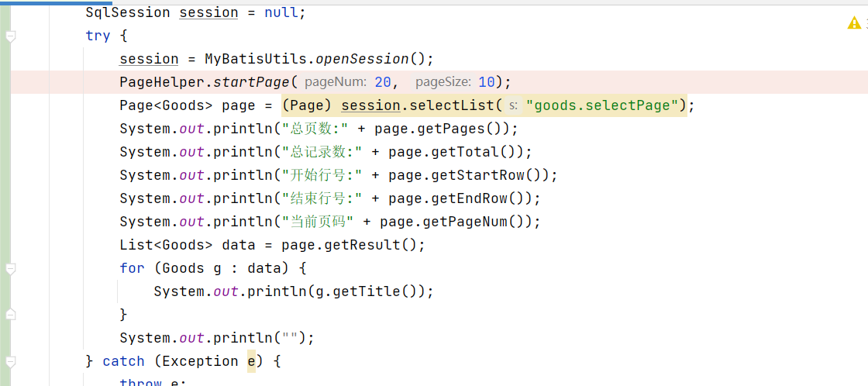Viewport: 868px width, 386px height.
Task: Click MyBatisUtils class name
Action: [x=256, y=59]
